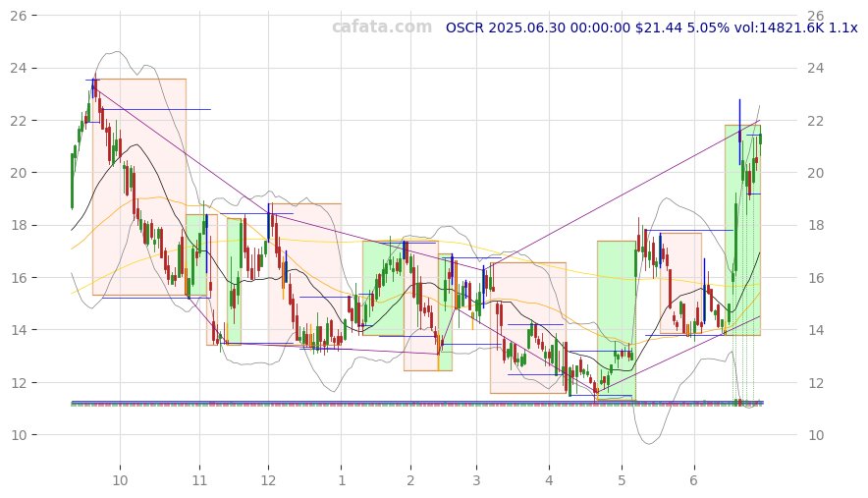This screenshot has height=498, width=868.
Task: Select the 10 label on the left price axis
Action: click(19, 435)
